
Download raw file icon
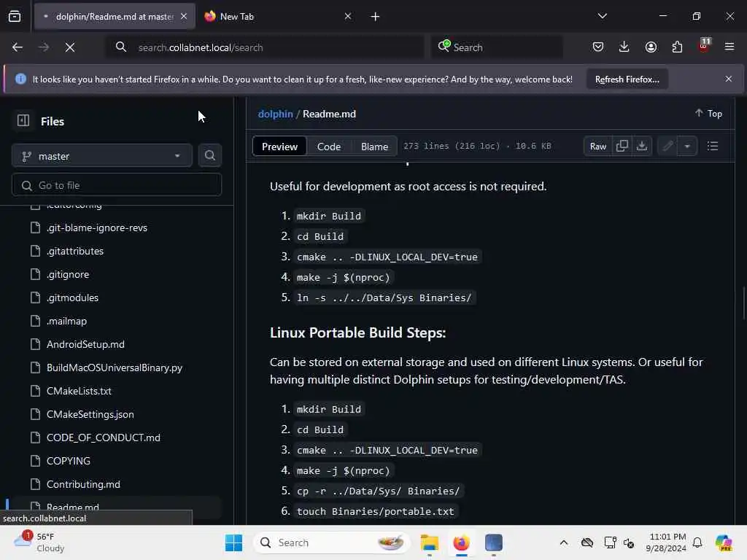642,146
